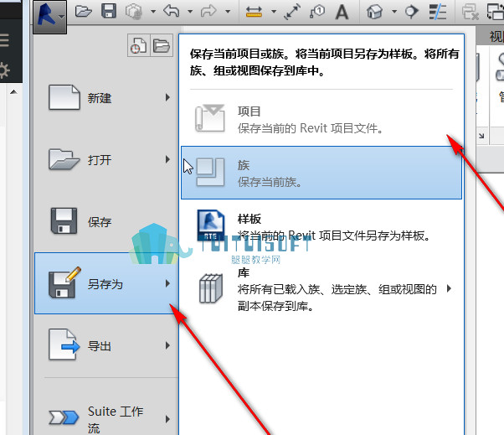Screen dimensions: 504x435
Task: Click the hamburger menu icon in left sidebar
Action: [x=4, y=40]
